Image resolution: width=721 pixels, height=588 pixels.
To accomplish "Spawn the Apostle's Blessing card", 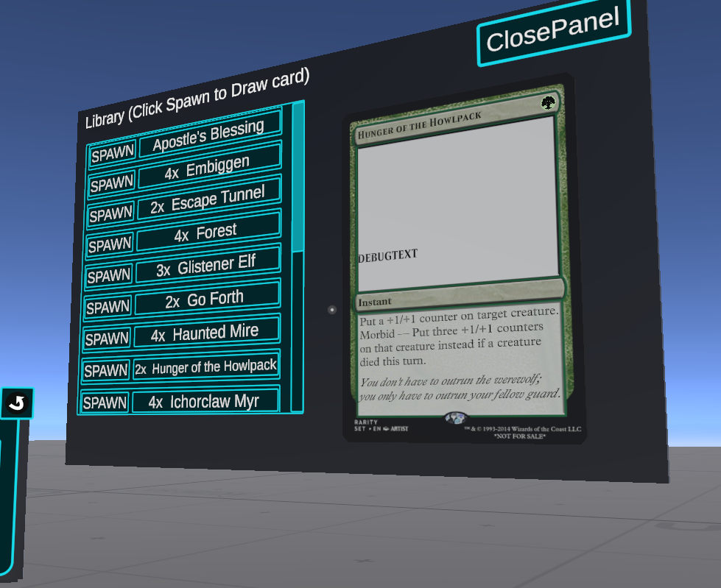I will pos(113,153).
